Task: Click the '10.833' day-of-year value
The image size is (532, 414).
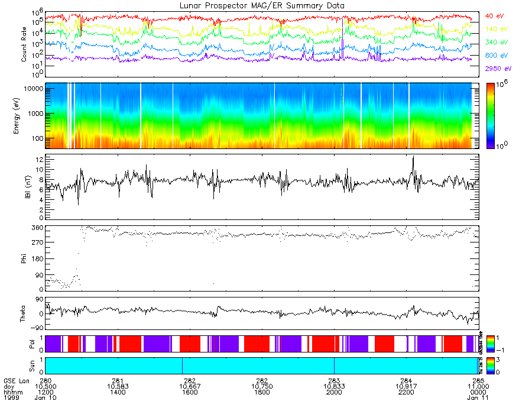Action: [x=334, y=387]
